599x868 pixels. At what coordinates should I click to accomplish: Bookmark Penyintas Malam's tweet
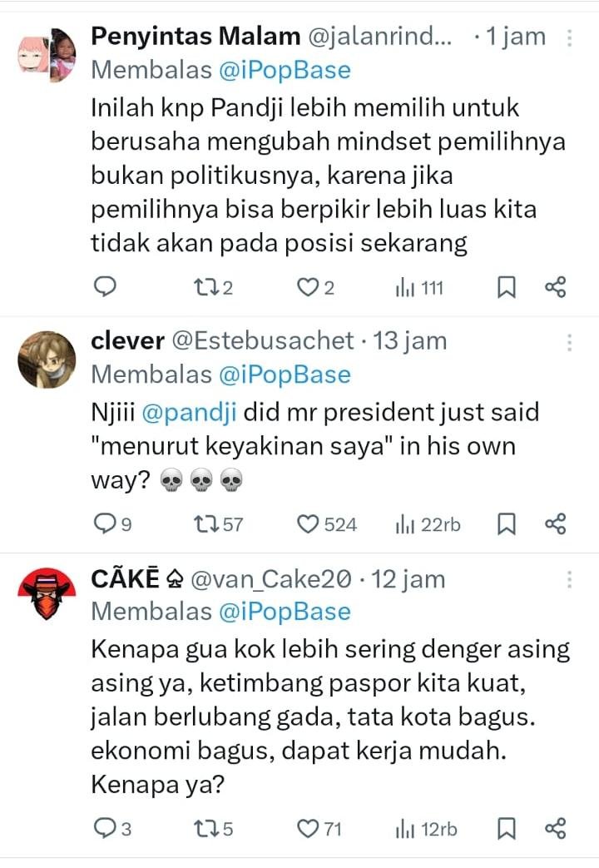click(506, 287)
